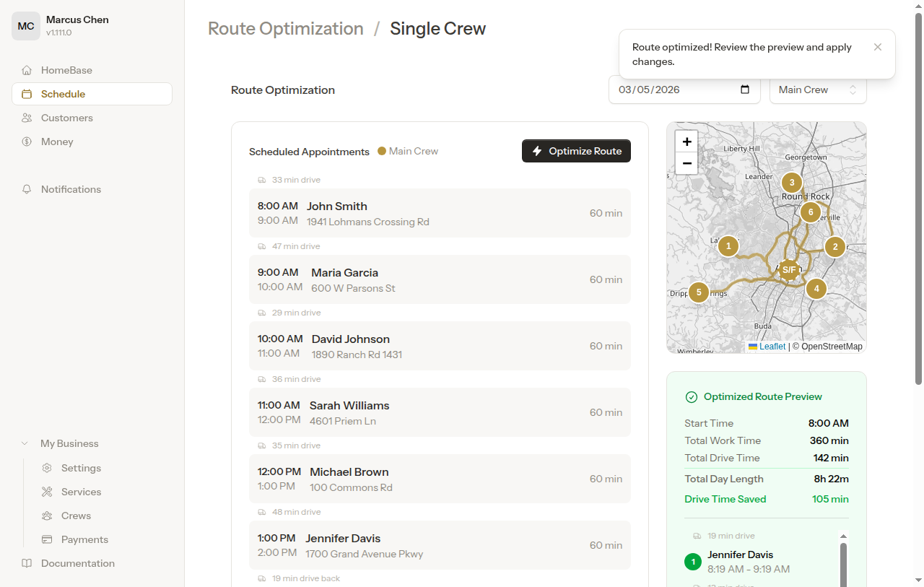This screenshot has height=587, width=924.
Task: Click the page vertical scrollbar
Action: (918, 199)
